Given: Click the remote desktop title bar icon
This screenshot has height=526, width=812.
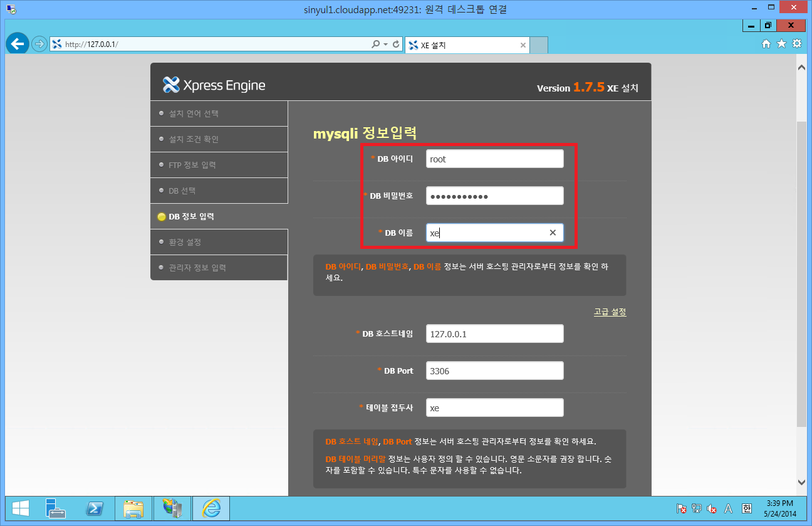Looking at the screenshot, I should pos(11,9).
